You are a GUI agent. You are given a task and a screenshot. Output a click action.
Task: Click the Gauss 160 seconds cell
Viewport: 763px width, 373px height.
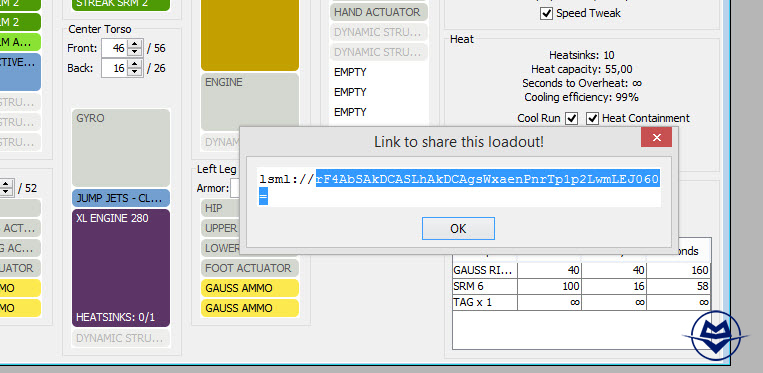(x=679, y=270)
